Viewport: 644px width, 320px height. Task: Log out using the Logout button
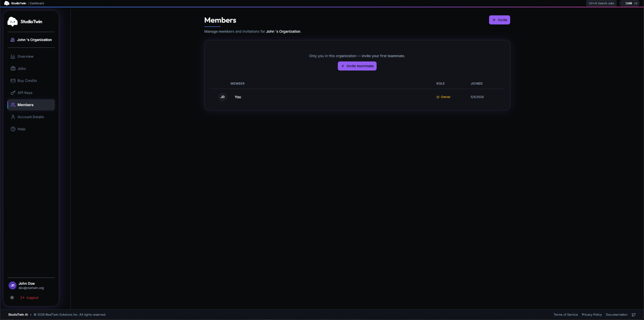click(30, 298)
